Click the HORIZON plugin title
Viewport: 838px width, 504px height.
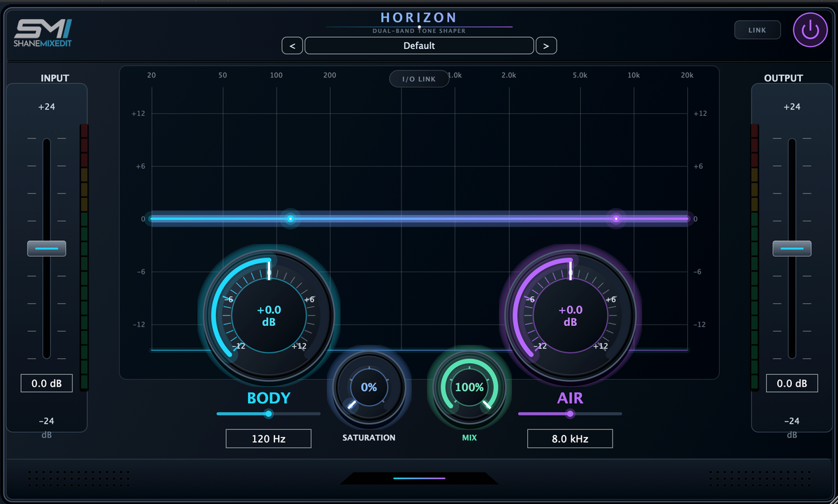(419, 17)
